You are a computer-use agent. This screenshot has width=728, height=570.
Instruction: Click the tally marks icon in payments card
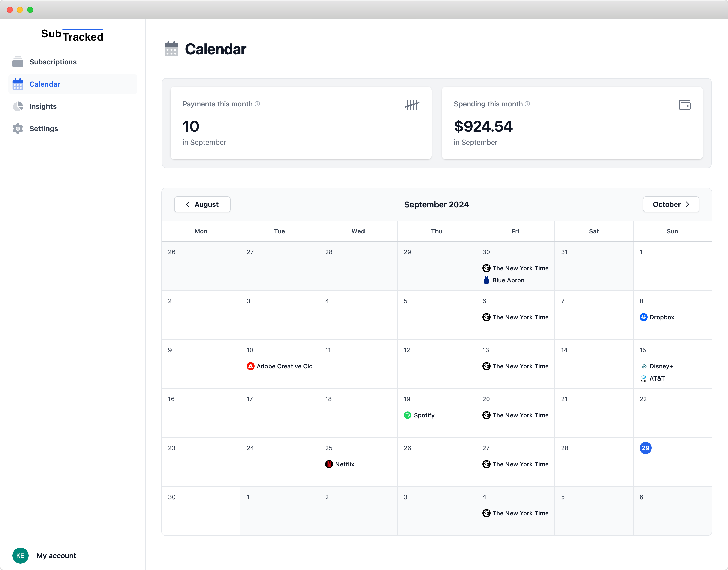click(x=412, y=105)
